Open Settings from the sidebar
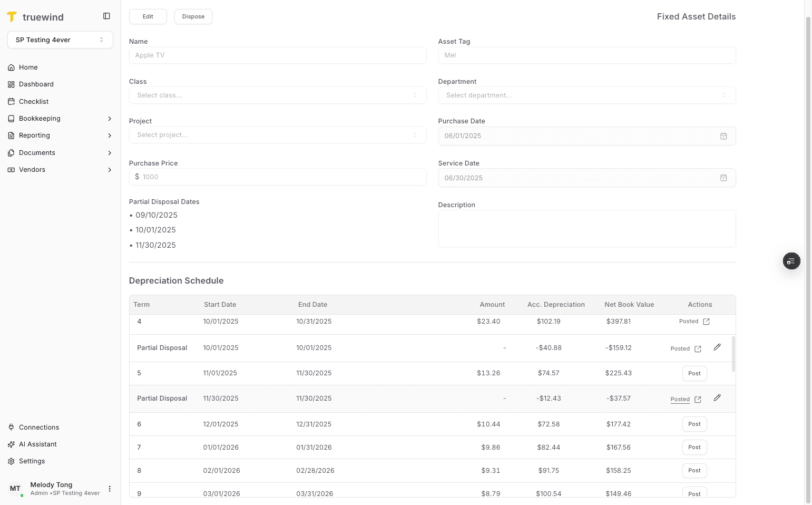812x505 pixels. coord(32,461)
